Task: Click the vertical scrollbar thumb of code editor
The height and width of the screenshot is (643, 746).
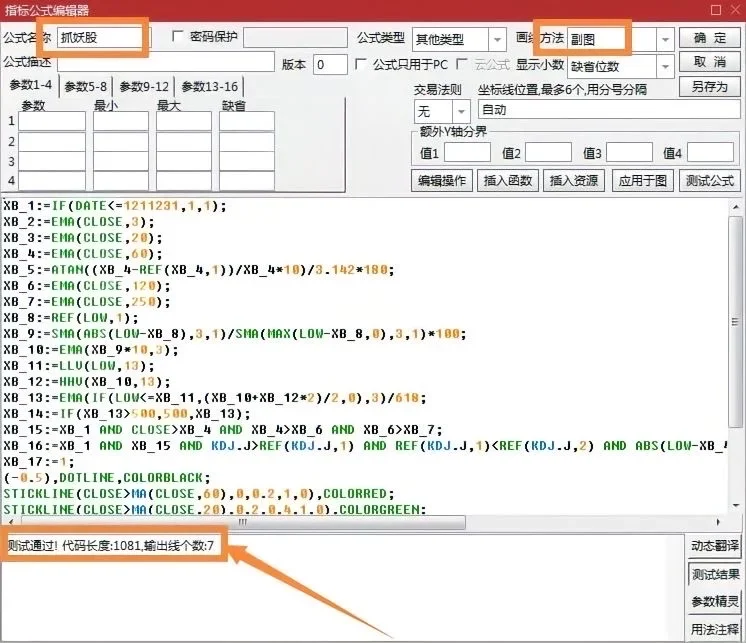Action: tap(736, 322)
